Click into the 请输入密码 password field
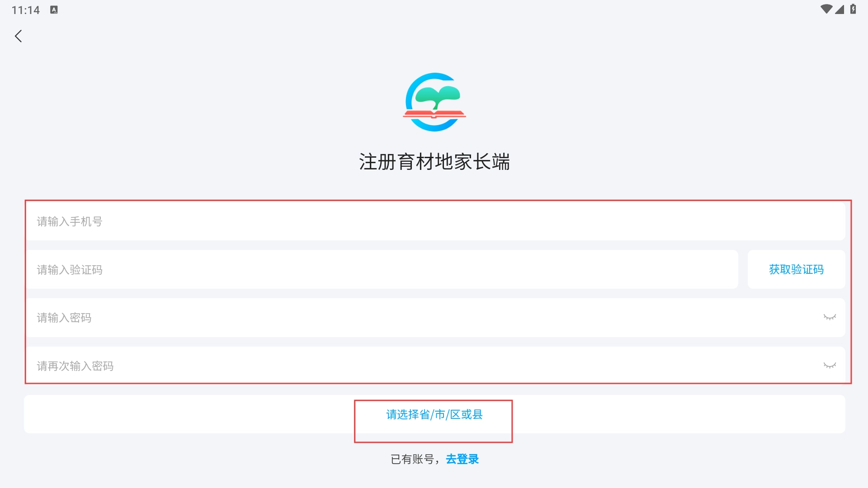868x488 pixels. pos(407,318)
